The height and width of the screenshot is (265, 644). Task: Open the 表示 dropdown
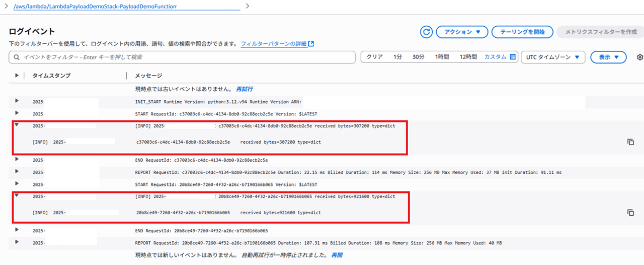pyautogui.click(x=608, y=57)
